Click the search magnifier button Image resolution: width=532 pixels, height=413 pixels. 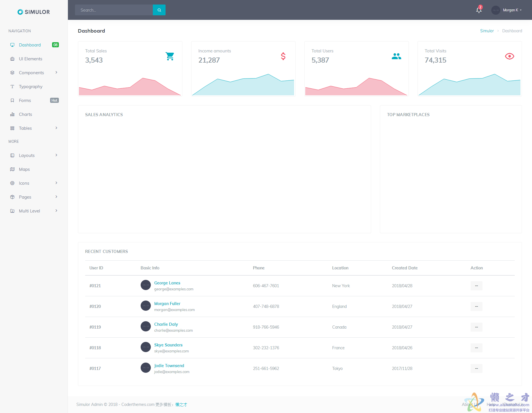159,10
